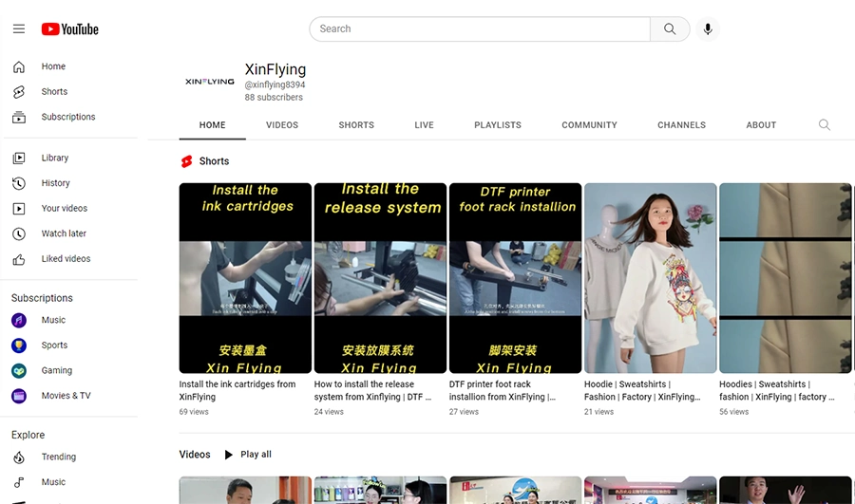Image resolution: width=855 pixels, height=504 pixels.
Task: Switch to the HOME channel tab
Action: pyautogui.click(x=212, y=124)
